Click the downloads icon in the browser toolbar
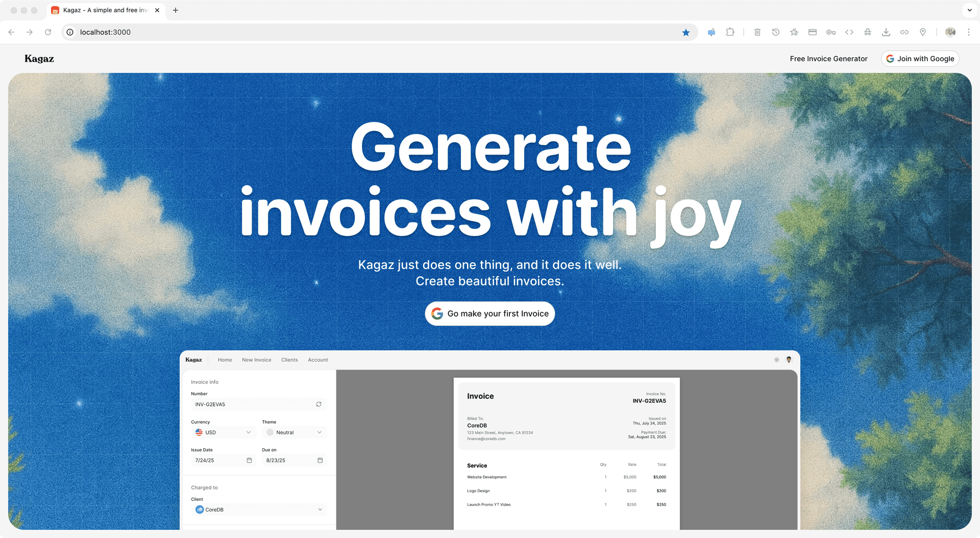Image resolution: width=980 pixels, height=538 pixels. [x=886, y=32]
